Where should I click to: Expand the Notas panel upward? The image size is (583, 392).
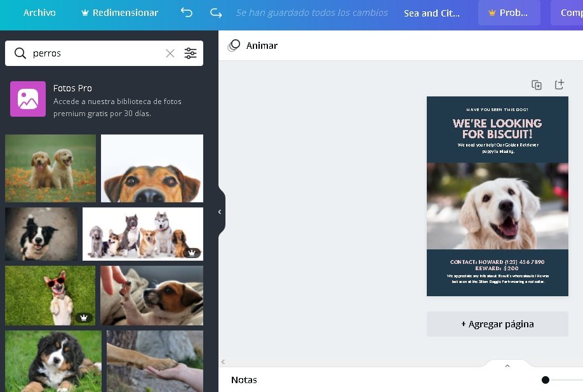point(507,365)
